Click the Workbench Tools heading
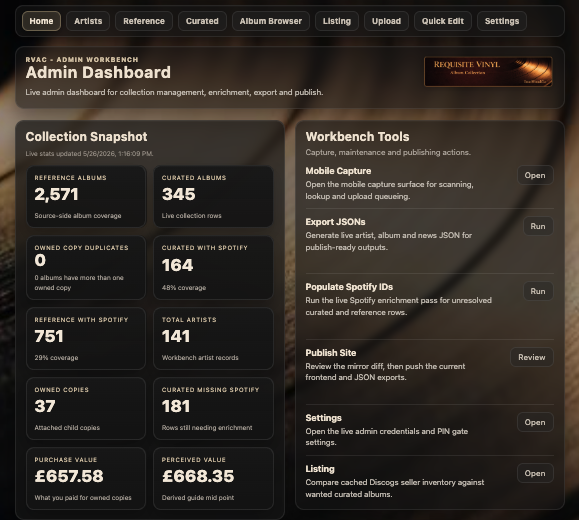This screenshot has height=520, width=579. coord(357,137)
